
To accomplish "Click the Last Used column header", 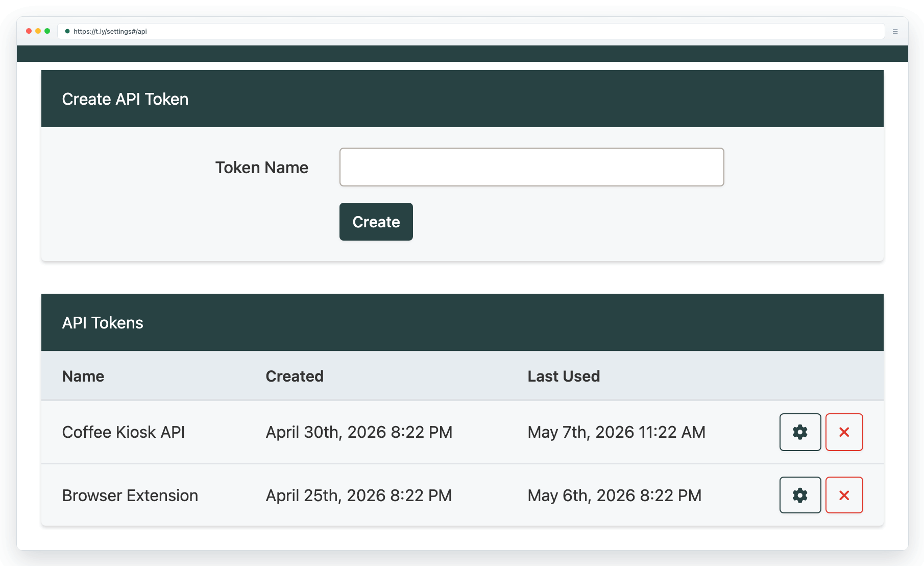I will [564, 376].
